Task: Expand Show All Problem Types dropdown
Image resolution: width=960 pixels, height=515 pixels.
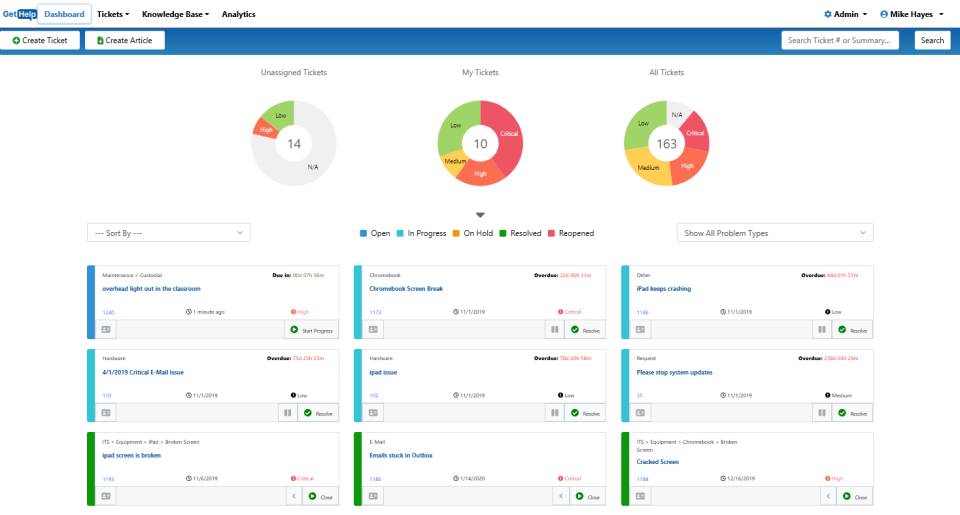Action: pyautogui.click(x=774, y=233)
